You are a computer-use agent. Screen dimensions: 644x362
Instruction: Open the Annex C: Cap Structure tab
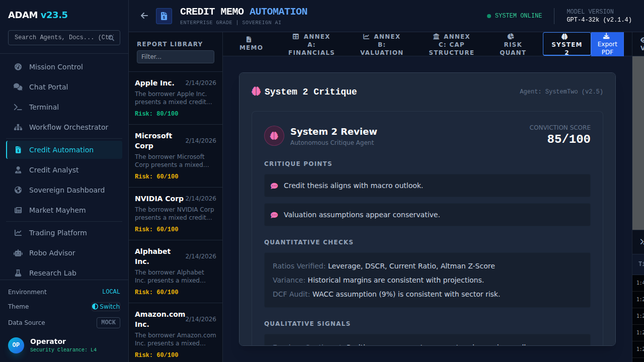click(451, 44)
